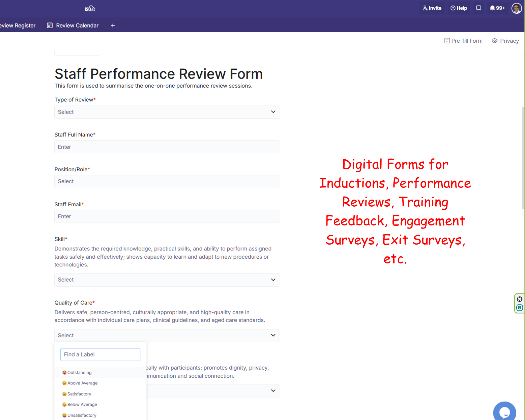Select Outstanding from the rating list
525x420 pixels.
[79, 372]
